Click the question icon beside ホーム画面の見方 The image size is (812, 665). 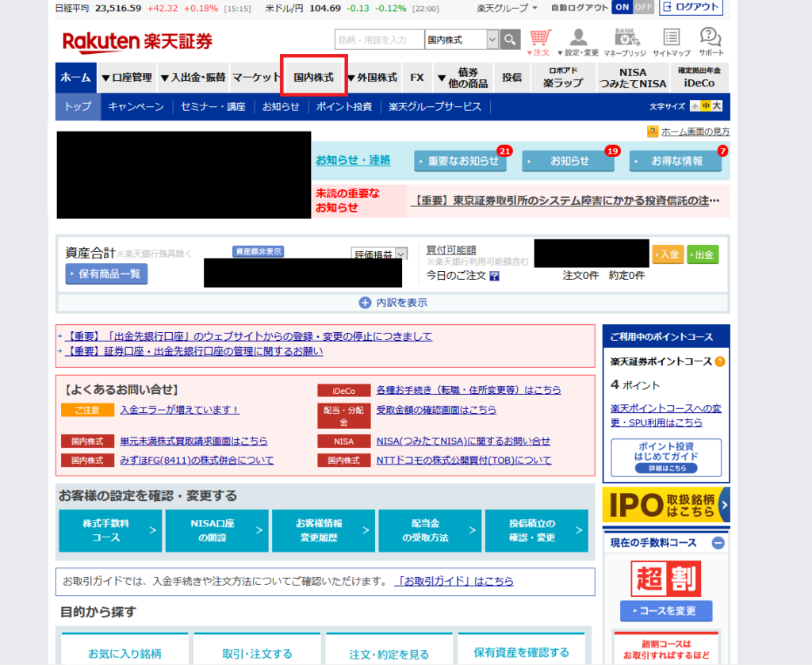tap(653, 132)
